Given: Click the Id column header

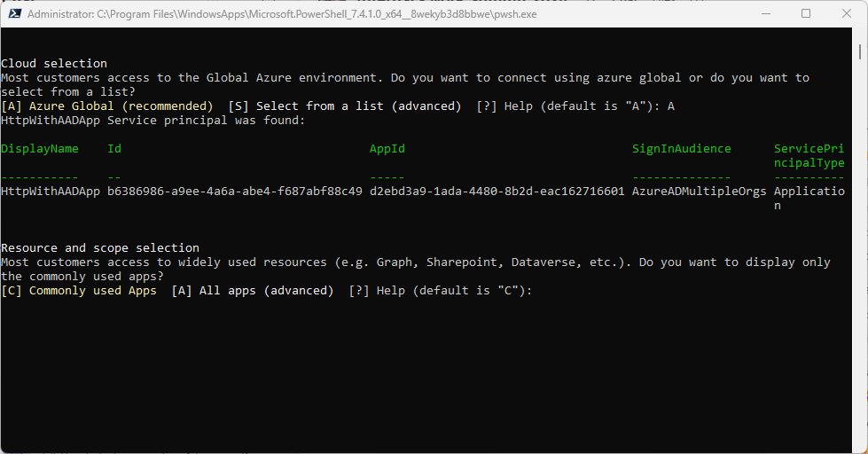Looking at the screenshot, I should pos(114,149).
